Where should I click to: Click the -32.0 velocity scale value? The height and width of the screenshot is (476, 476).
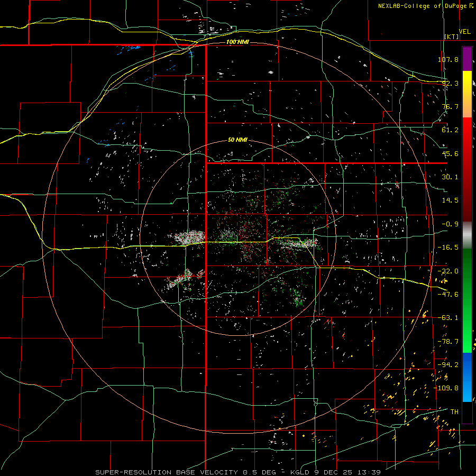click(x=448, y=271)
